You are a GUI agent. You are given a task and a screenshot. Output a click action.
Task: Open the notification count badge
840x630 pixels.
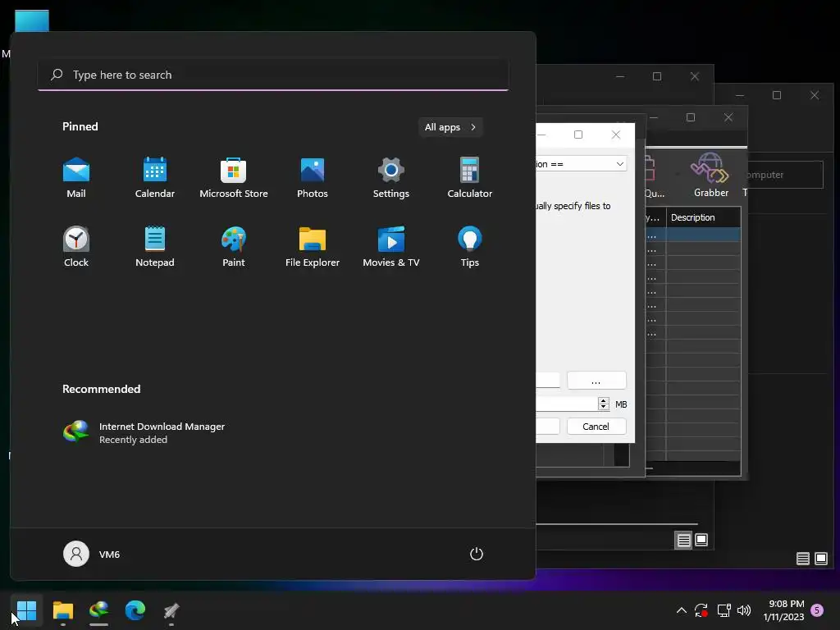tap(817, 610)
